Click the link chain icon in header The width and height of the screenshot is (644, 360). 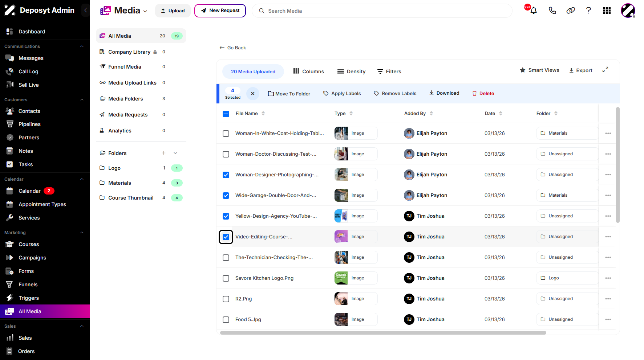pyautogui.click(x=571, y=11)
